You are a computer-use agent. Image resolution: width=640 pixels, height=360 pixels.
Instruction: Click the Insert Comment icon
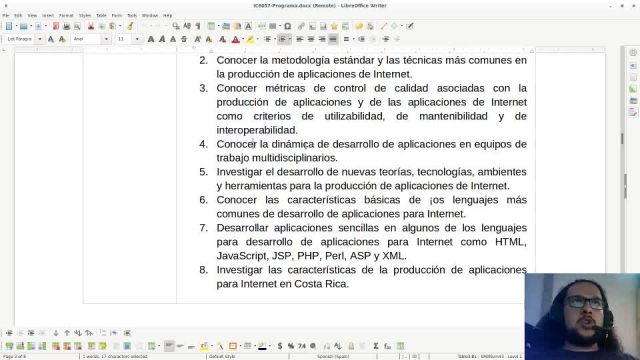pos(359,26)
